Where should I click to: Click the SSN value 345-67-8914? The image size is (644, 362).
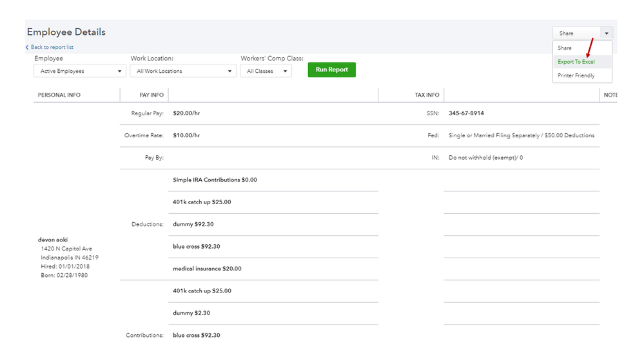pos(466,113)
